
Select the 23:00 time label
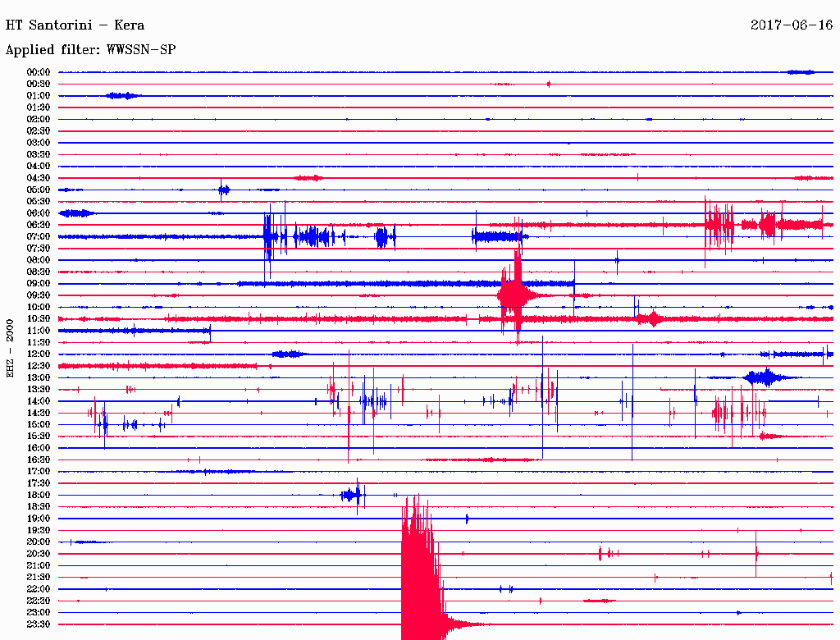pos(39,612)
